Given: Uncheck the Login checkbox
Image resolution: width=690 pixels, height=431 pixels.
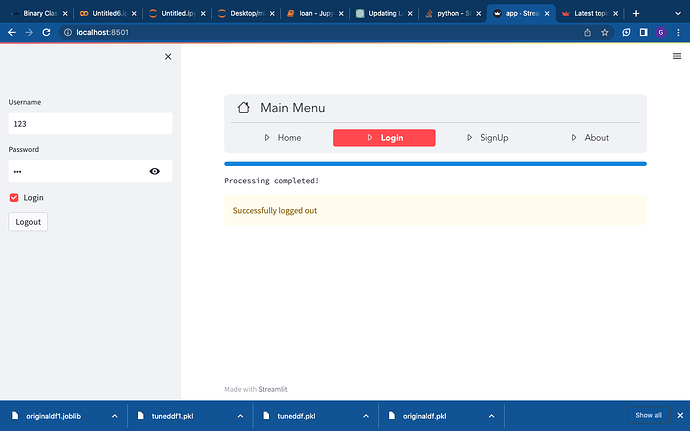Looking at the screenshot, I should tap(14, 198).
